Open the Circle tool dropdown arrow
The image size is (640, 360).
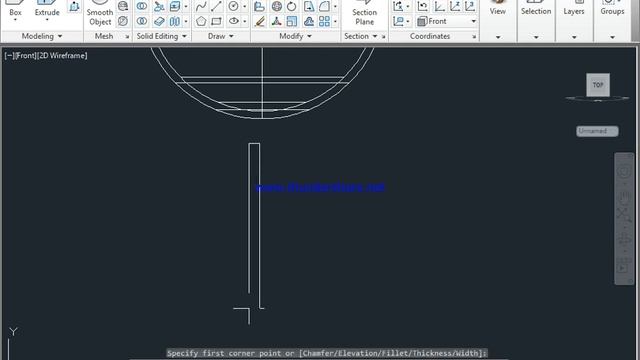pyautogui.click(x=245, y=6)
